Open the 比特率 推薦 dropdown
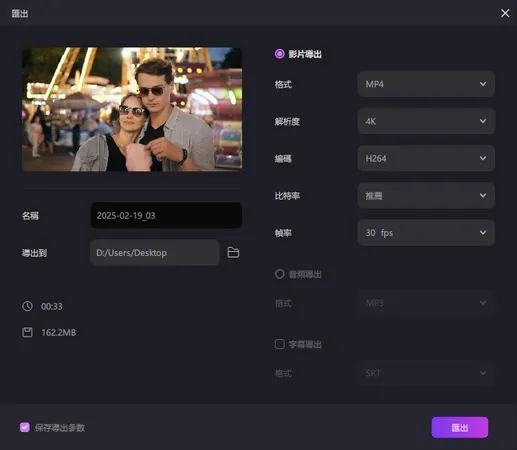The height and width of the screenshot is (450, 517). pyautogui.click(x=426, y=195)
